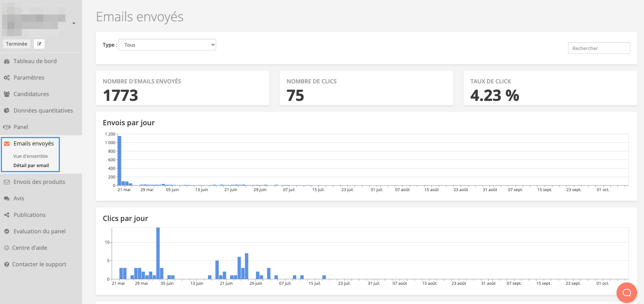Click the Terminée status button
This screenshot has height=304, width=644.
coord(16,44)
